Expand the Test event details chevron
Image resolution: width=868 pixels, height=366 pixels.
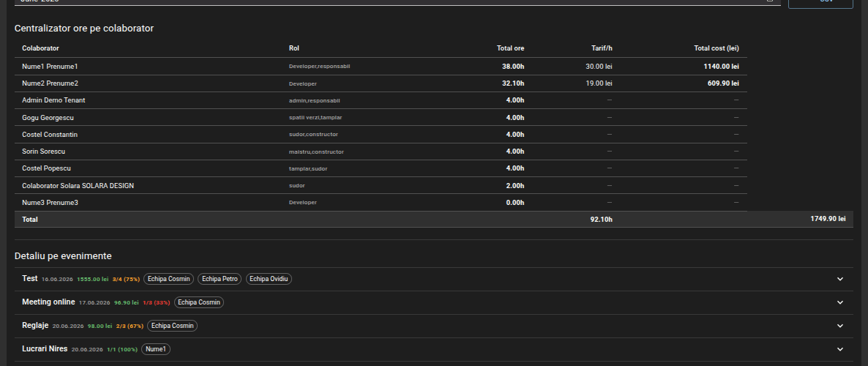coord(839,279)
